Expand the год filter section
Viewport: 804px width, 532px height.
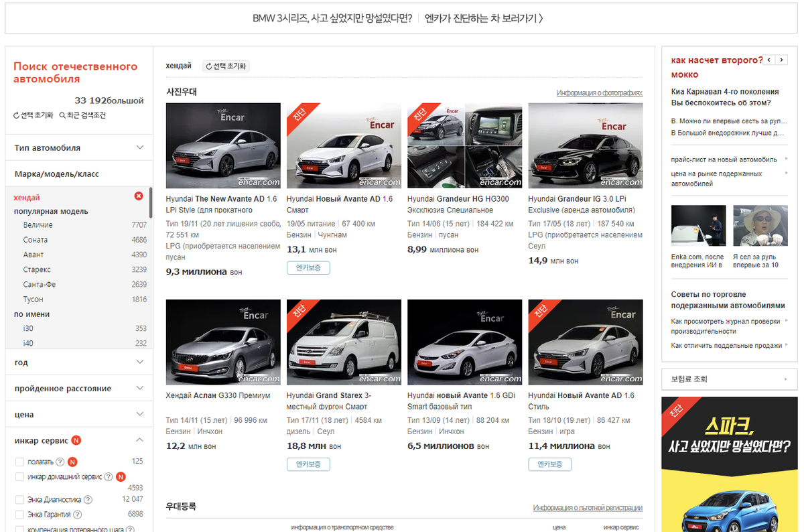click(79, 362)
